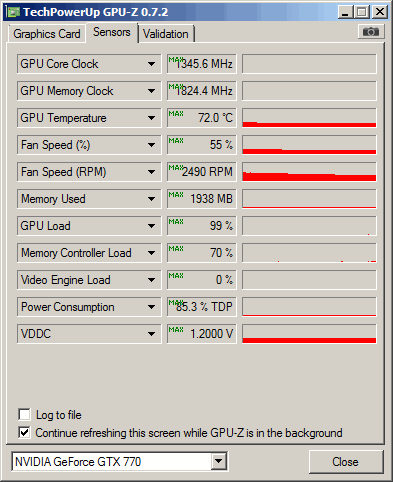Click the Close button
Viewport: 393px width, 482px height.
pos(346,462)
